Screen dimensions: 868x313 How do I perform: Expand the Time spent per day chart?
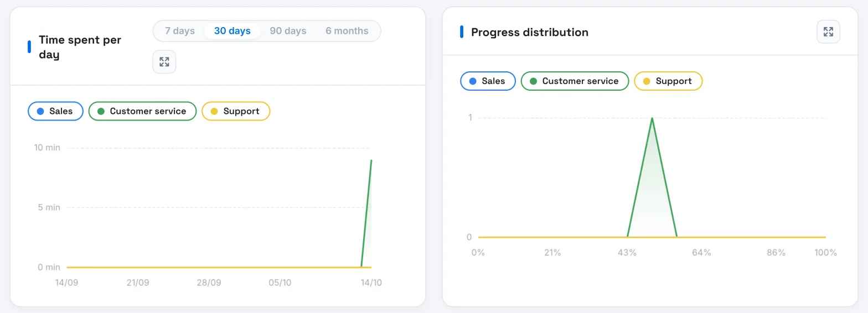[164, 62]
